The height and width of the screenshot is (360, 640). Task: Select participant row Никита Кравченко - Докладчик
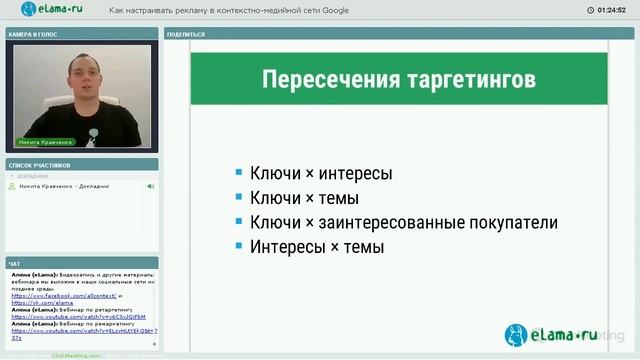click(82, 186)
